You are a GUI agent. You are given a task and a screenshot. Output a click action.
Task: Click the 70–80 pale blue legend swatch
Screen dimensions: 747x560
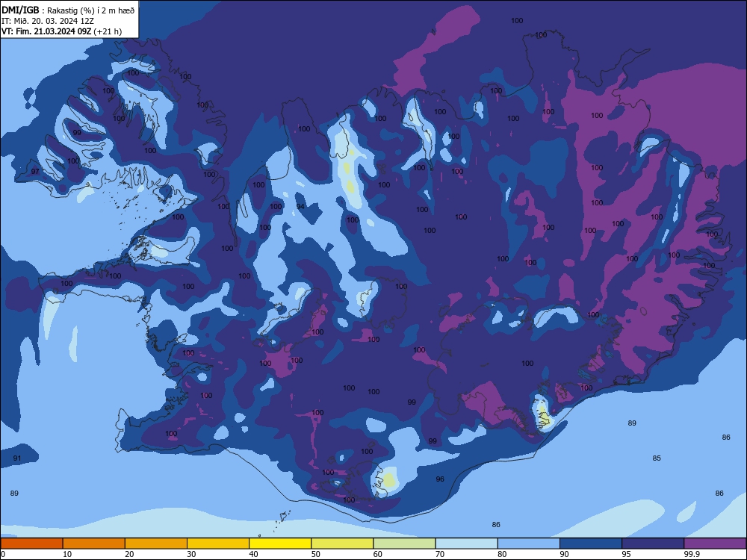466,544
